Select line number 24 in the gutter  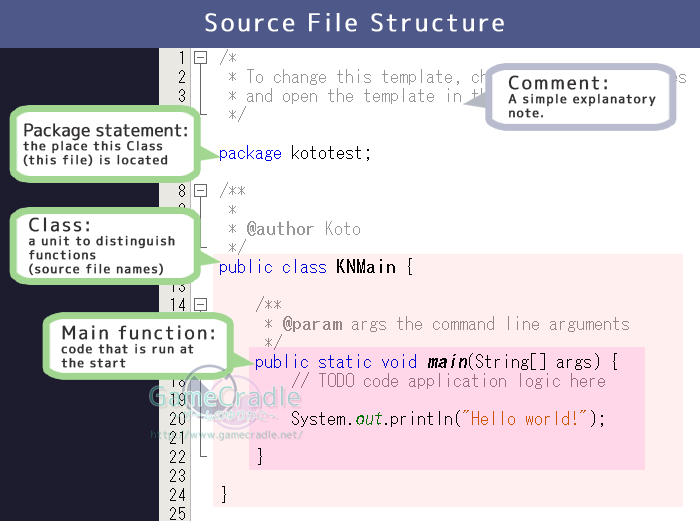click(x=177, y=495)
